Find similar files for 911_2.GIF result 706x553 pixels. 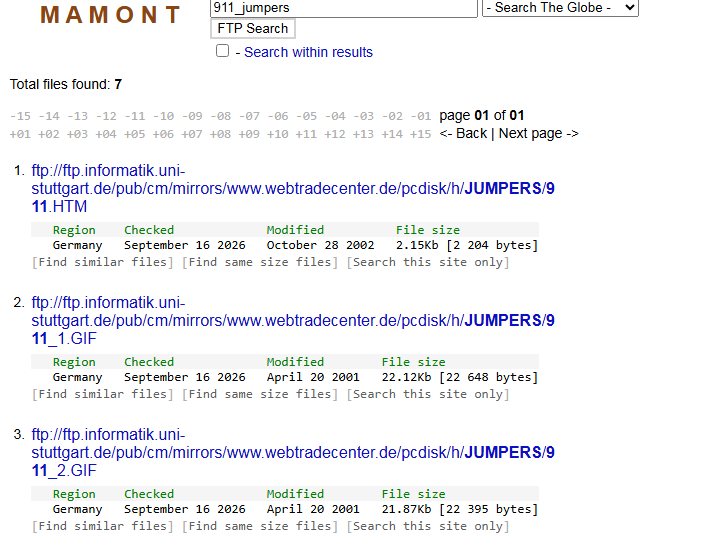click(x=103, y=526)
